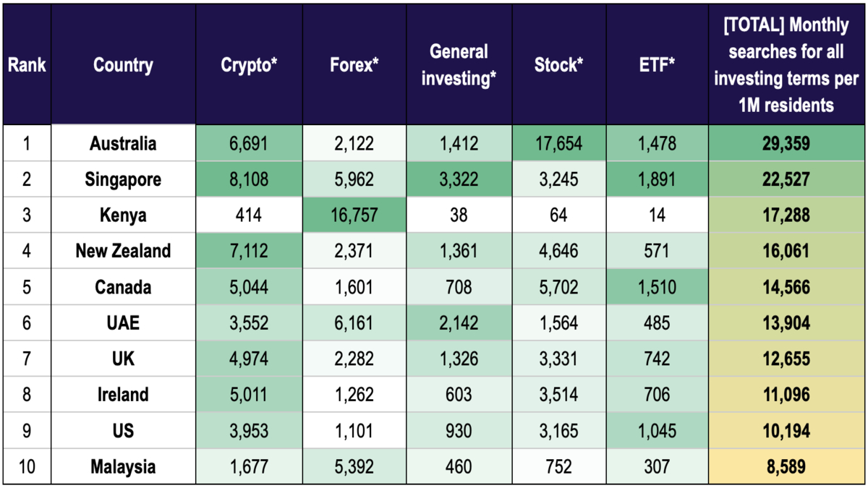This screenshot has width=868, height=488.
Task: Click the TOTAL monthly searches header
Action: point(786,65)
